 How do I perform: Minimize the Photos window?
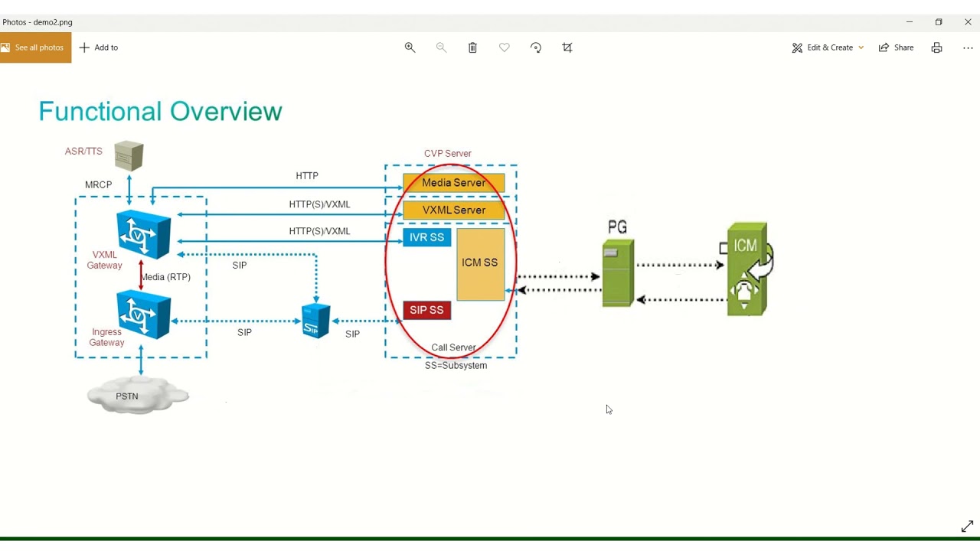click(x=910, y=22)
